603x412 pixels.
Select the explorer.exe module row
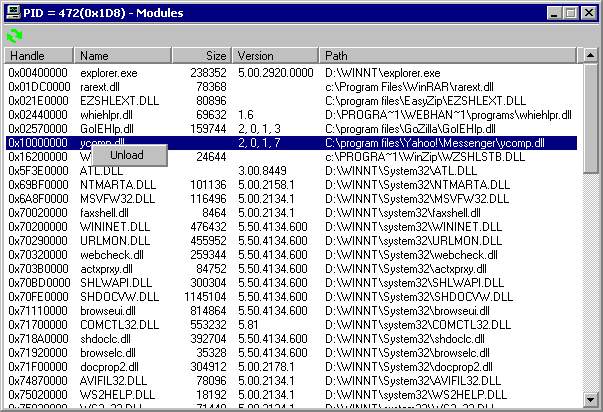[106, 73]
